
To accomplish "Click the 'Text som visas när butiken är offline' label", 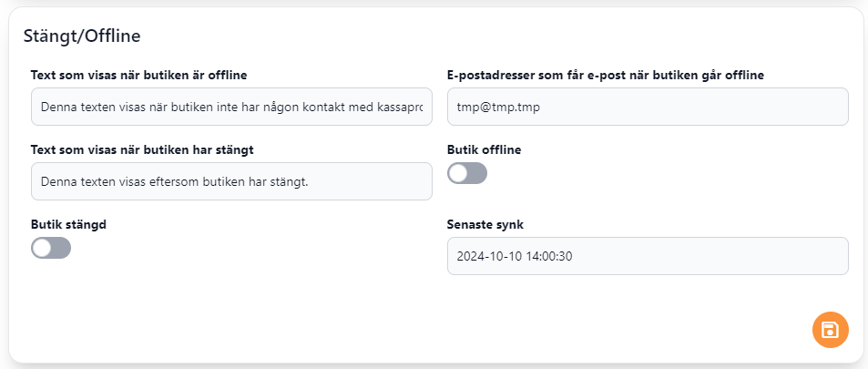I will click(x=139, y=75).
